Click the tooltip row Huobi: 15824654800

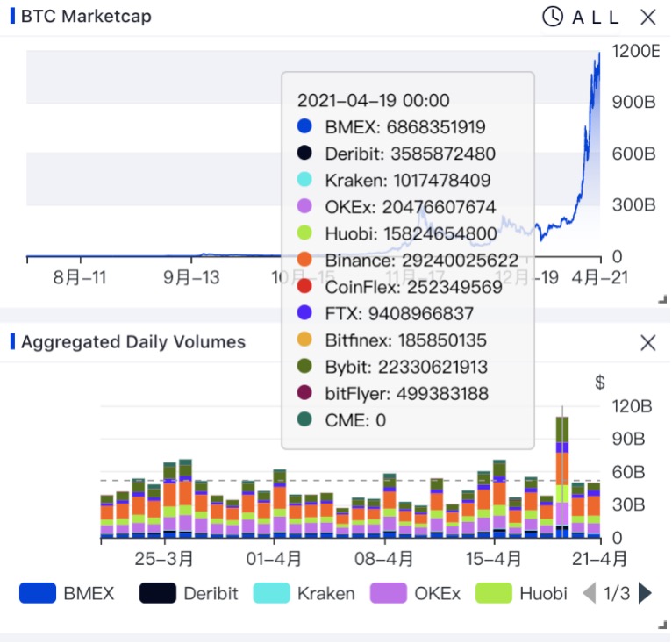click(397, 233)
